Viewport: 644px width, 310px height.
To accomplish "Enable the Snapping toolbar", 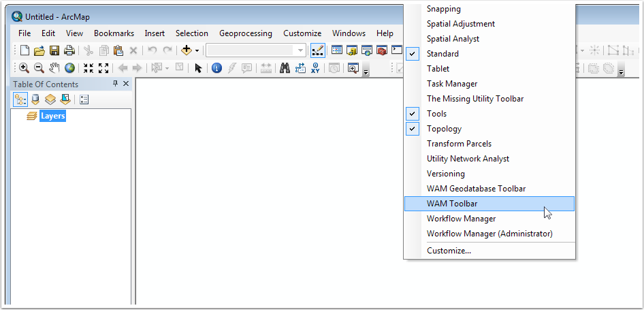I will pyautogui.click(x=489, y=9).
